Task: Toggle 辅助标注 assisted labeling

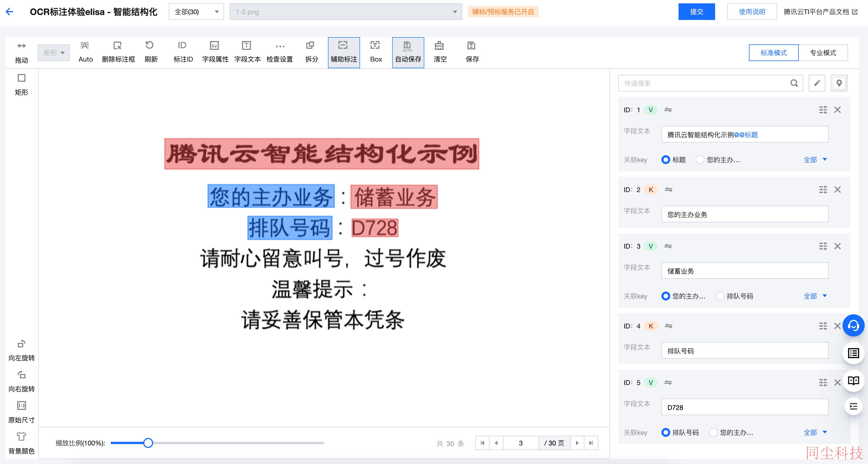Action: (x=344, y=53)
